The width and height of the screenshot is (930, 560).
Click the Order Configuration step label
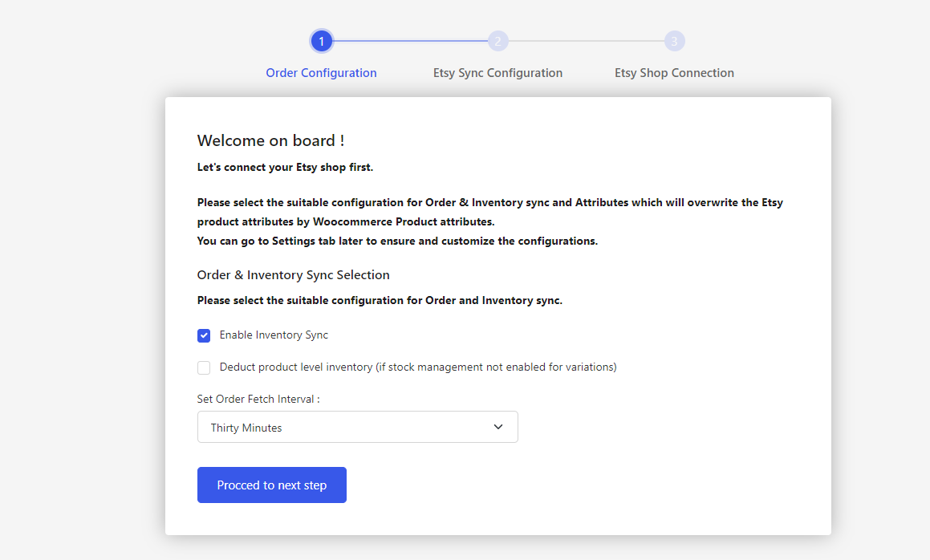tap(321, 72)
